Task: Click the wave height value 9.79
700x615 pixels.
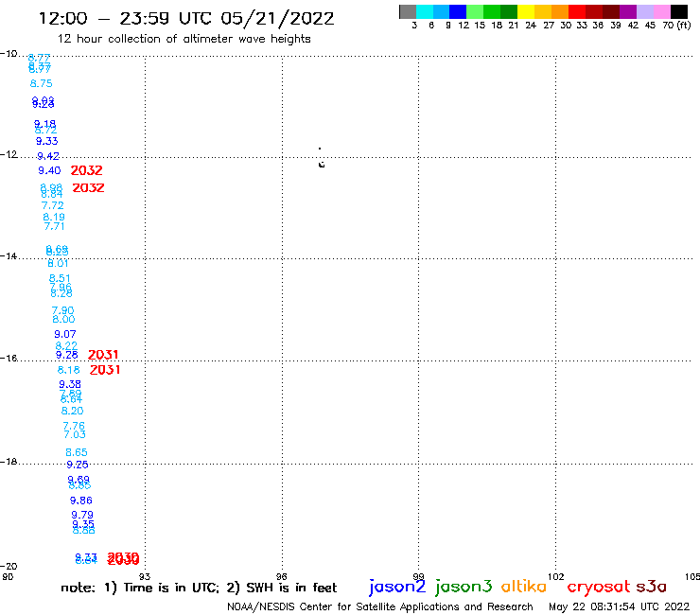Action: point(82,515)
